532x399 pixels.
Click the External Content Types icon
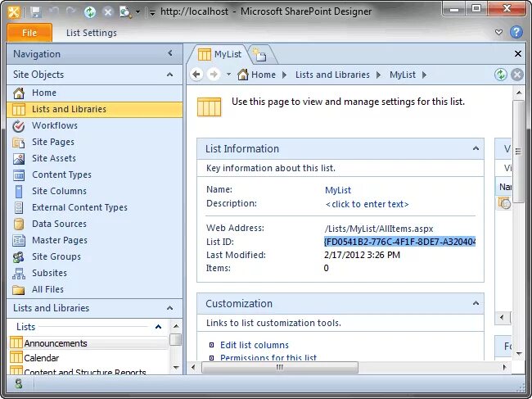[x=19, y=207]
